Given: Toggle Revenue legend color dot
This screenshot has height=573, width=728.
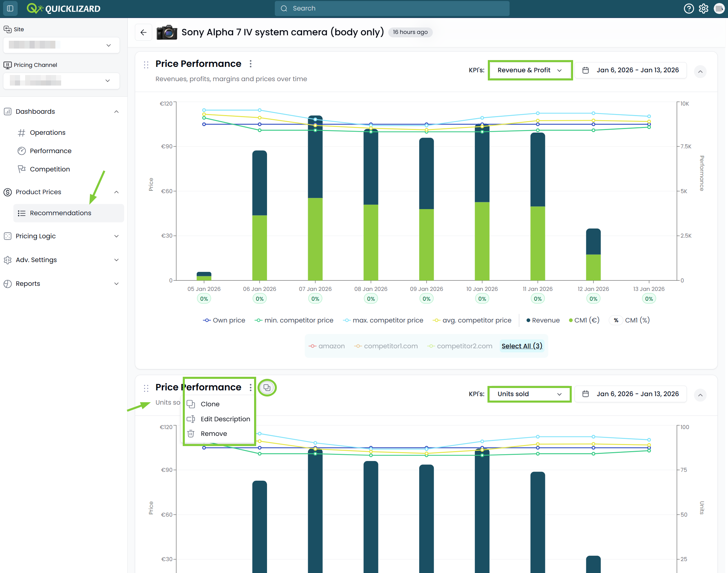Looking at the screenshot, I should 528,320.
